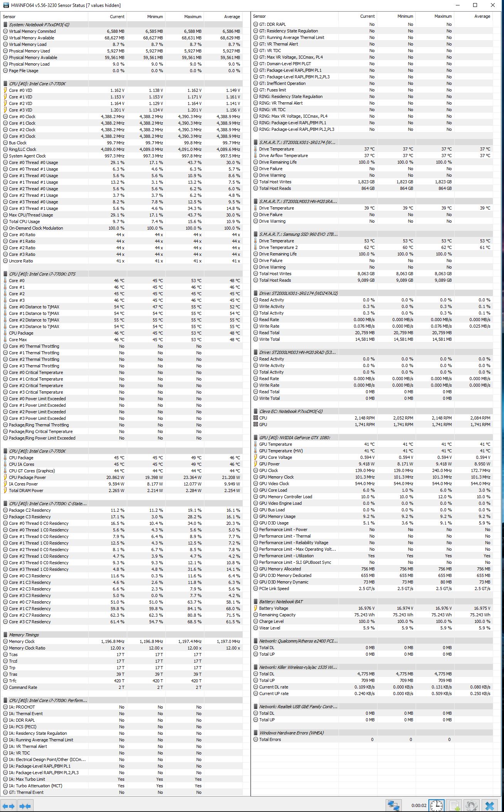
Task: Click the fan icon beside Clevo EC CPU
Action: coord(255,418)
